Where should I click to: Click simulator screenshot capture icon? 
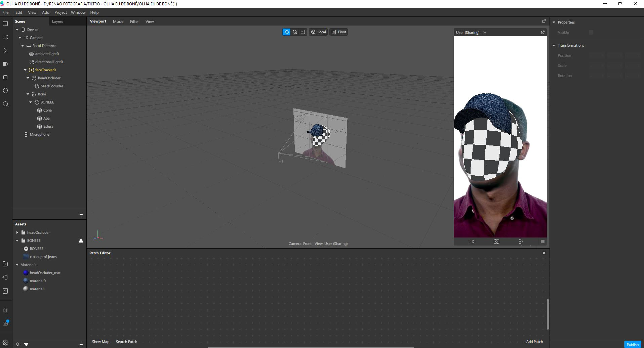tap(496, 242)
